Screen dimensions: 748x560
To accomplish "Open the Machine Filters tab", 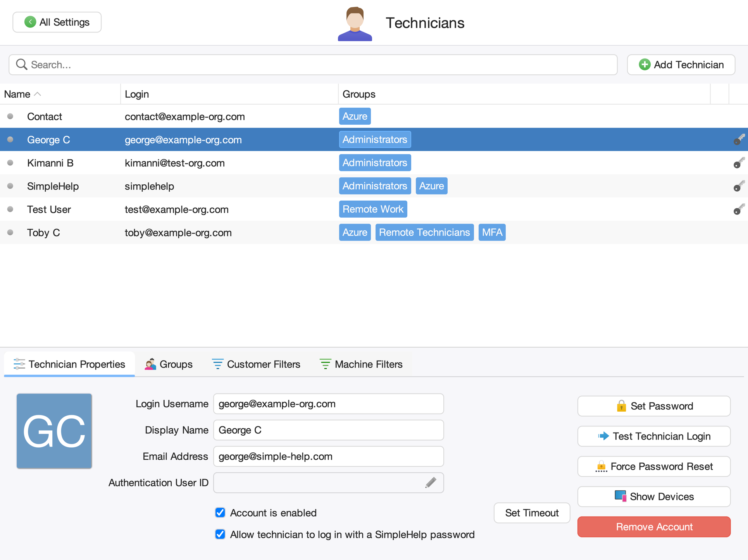I will pyautogui.click(x=361, y=364).
